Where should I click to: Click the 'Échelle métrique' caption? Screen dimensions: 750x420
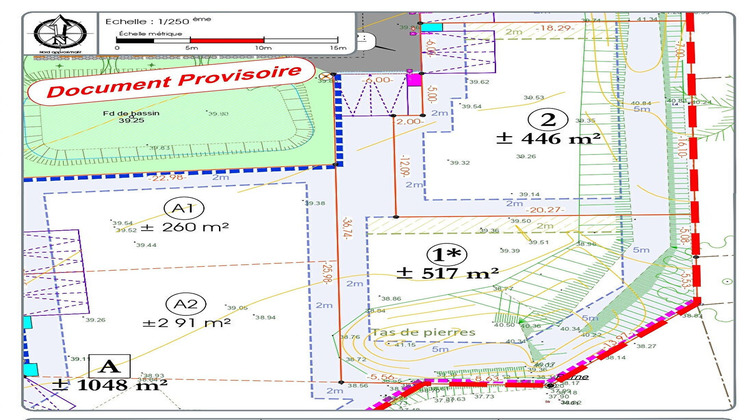pyautogui.click(x=150, y=33)
